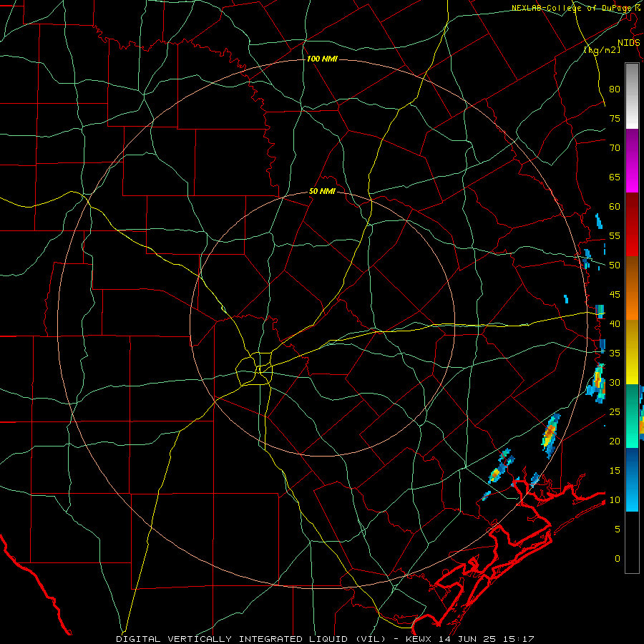Image resolution: width=644 pixels, height=644 pixels.
Task: Click the 30 value on the color scale
Action: (615, 382)
